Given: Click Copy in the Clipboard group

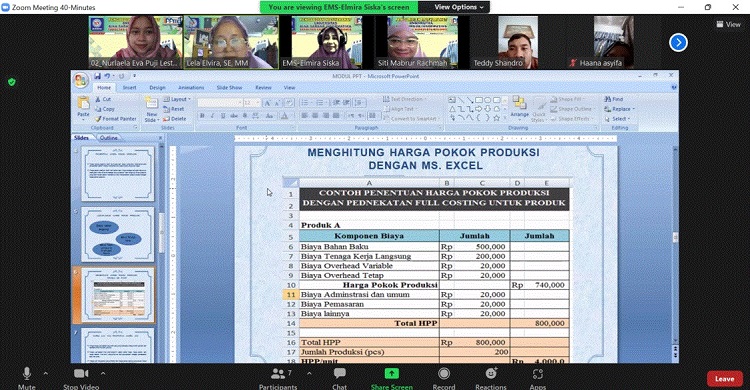Looking at the screenshot, I should pyautogui.click(x=105, y=109).
